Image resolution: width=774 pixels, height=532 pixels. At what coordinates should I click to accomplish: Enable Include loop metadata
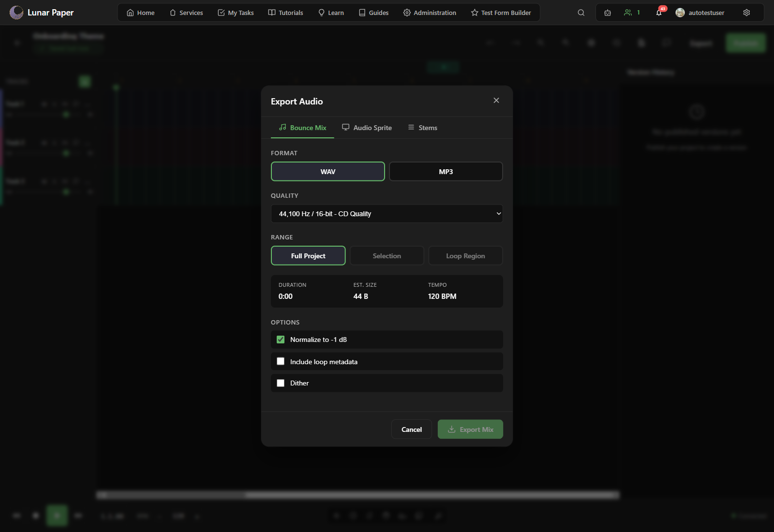pyautogui.click(x=281, y=361)
